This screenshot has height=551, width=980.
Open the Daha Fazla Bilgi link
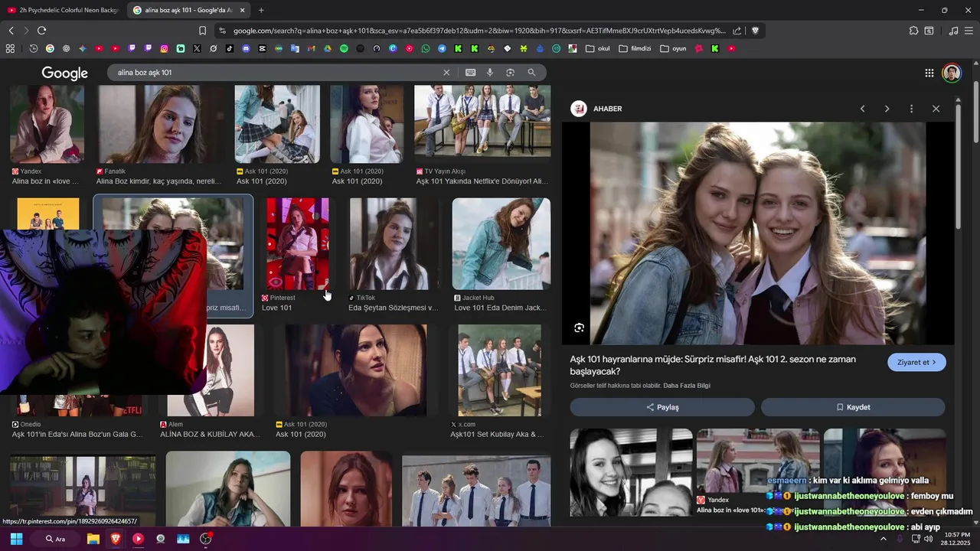click(687, 386)
